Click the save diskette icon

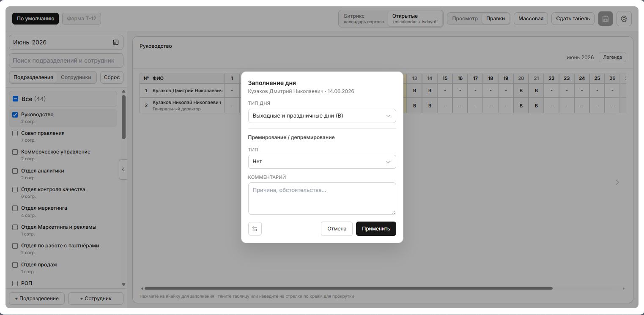pyautogui.click(x=605, y=19)
